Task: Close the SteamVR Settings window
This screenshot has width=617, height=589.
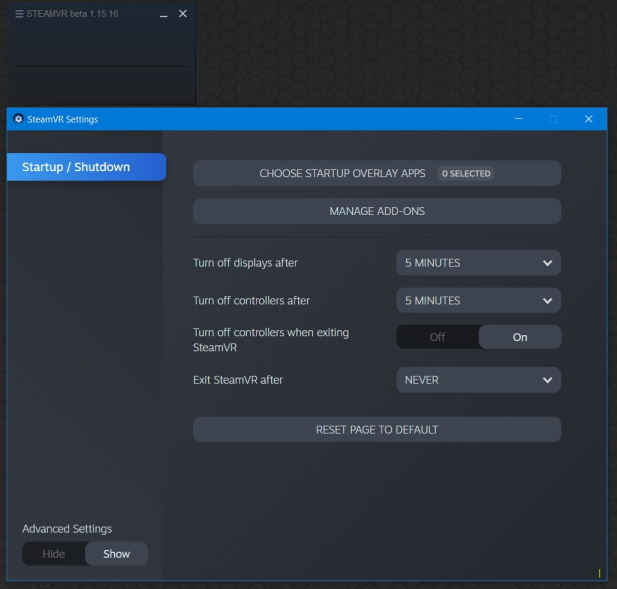Action: (x=588, y=119)
